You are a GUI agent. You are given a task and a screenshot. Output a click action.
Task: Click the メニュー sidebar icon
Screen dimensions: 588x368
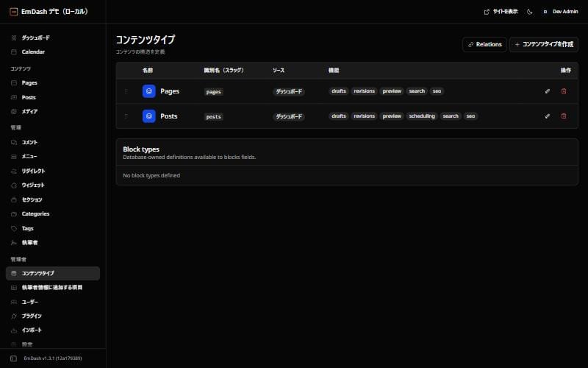point(14,157)
